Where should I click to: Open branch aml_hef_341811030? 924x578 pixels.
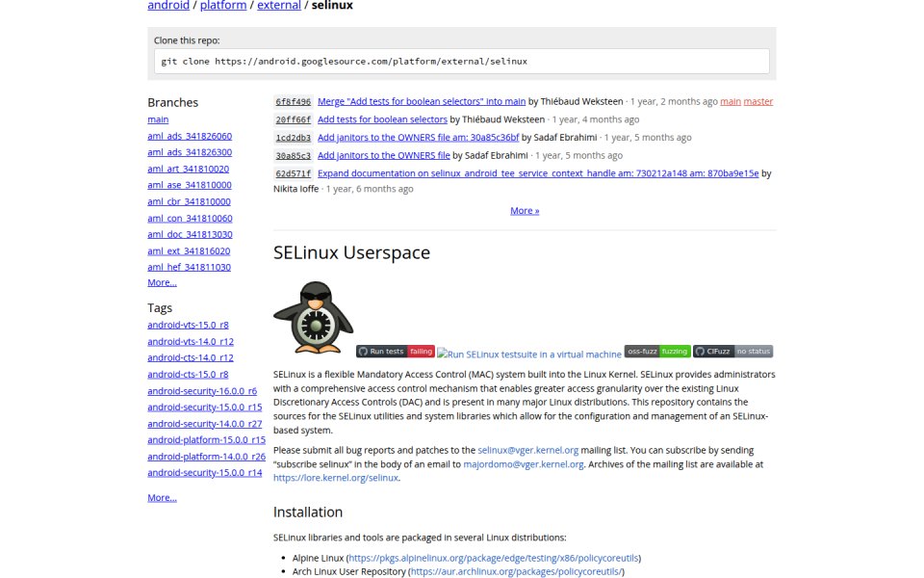(190, 267)
